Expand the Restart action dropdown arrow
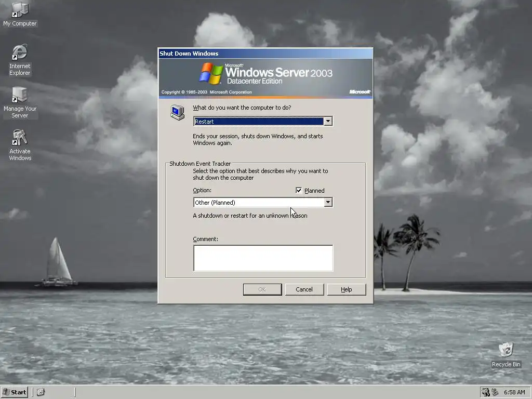The width and height of the screenshot is (532, 399). 328,121
